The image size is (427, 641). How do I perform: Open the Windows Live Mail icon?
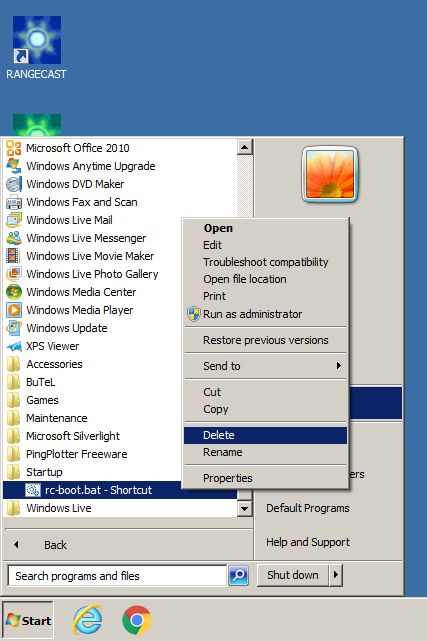[14, 220]
